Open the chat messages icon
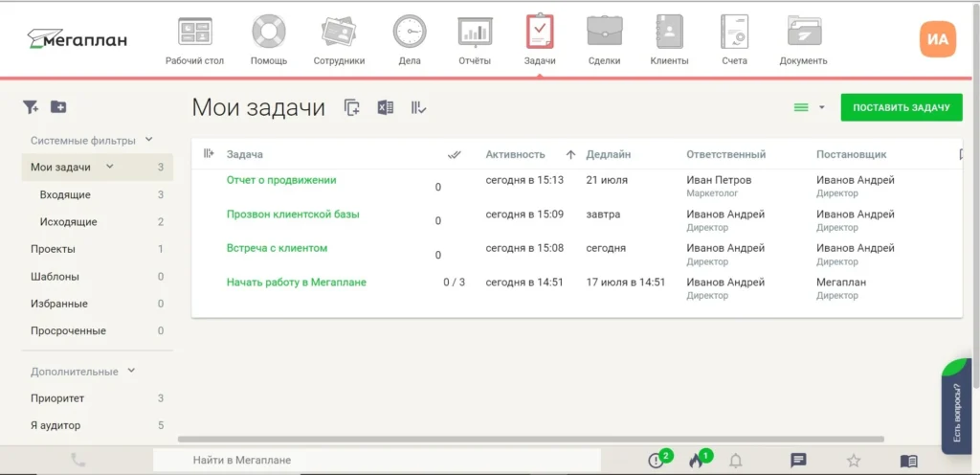 coord(797,462)
